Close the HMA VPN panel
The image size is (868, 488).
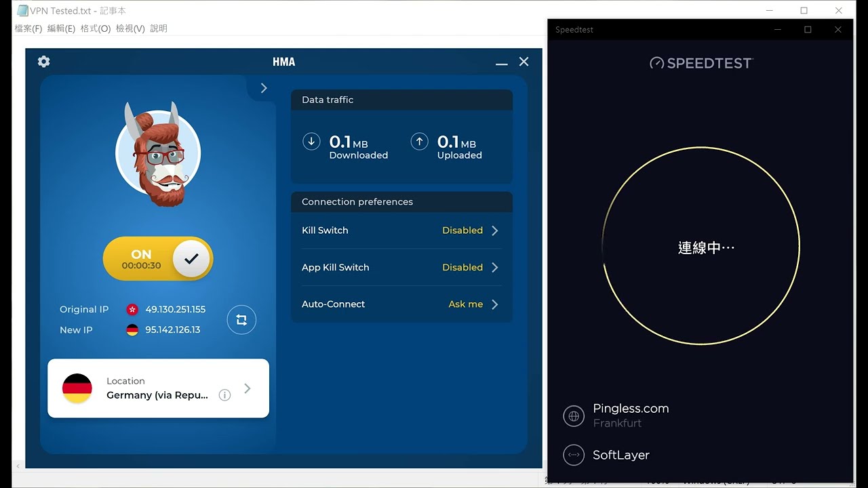[x=524, y=62]
